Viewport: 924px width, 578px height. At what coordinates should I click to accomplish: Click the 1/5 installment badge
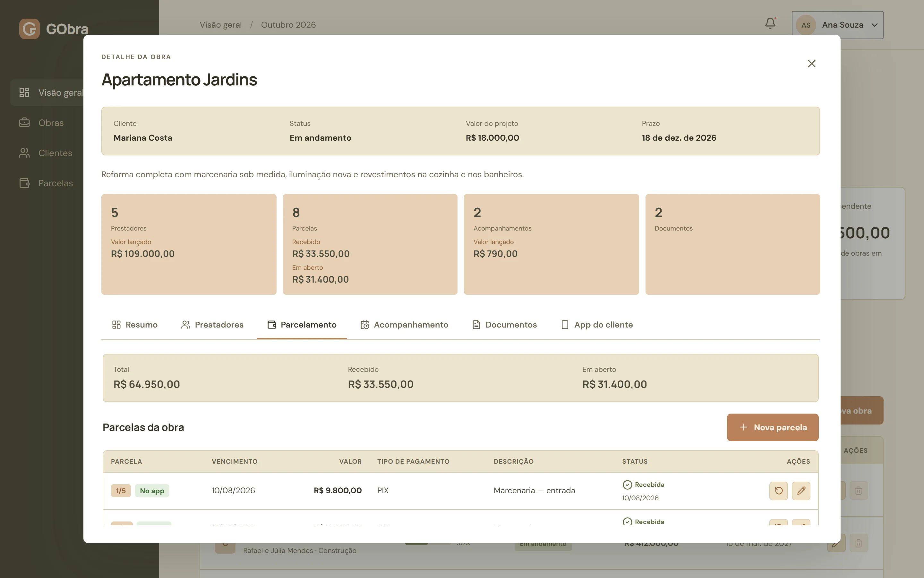[121, 491]
